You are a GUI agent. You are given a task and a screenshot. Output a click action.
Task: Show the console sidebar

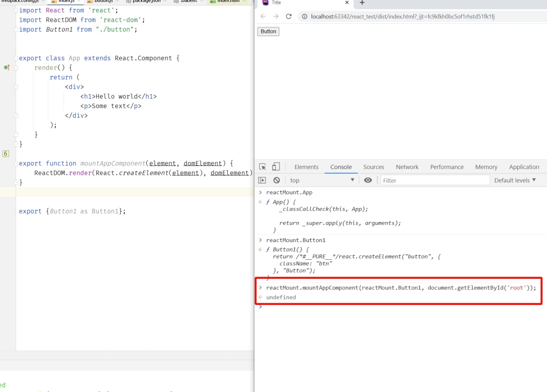pyautogui.click(x=262, y=180)
